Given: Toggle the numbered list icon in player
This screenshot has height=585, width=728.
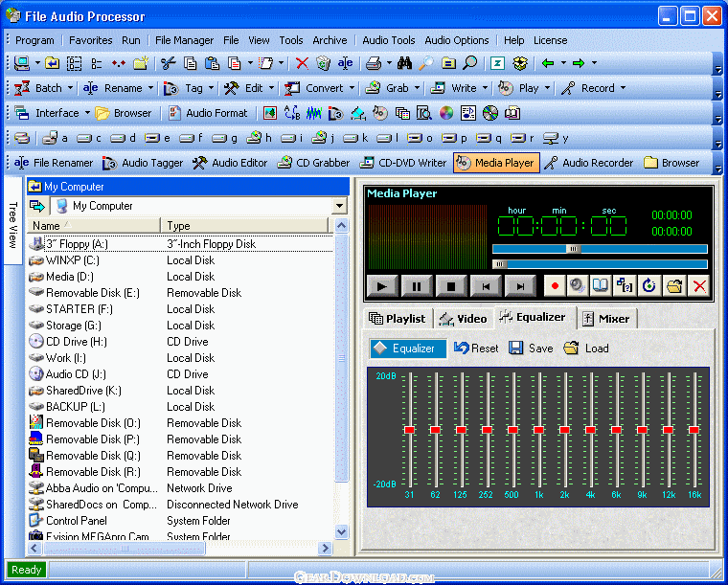Looking at the screenshot, I should pyautogui.click(x=625, y=285).
